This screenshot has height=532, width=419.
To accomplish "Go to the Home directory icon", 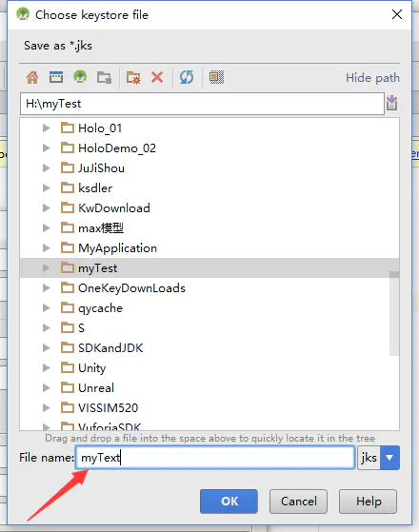I will coord(32,77).
